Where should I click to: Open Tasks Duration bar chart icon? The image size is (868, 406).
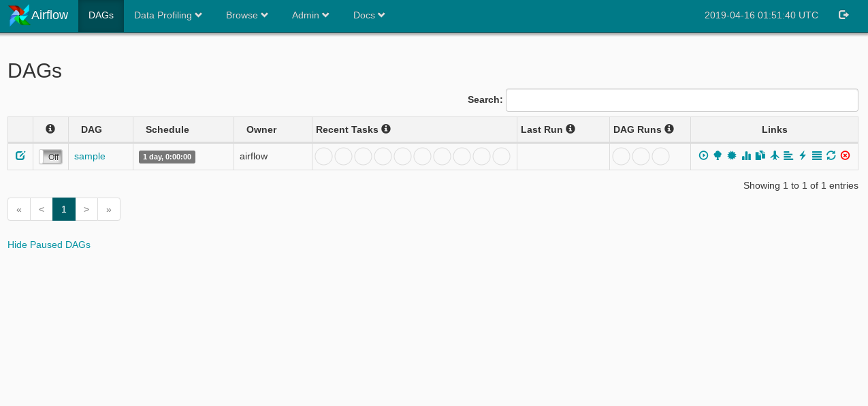[x=746, y=155]
